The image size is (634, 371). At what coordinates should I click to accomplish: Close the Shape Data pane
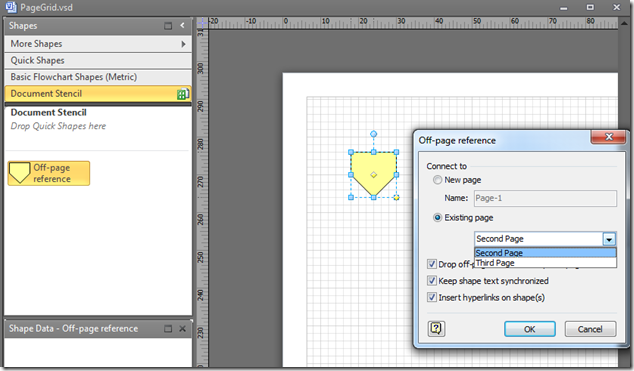point(182,329)
